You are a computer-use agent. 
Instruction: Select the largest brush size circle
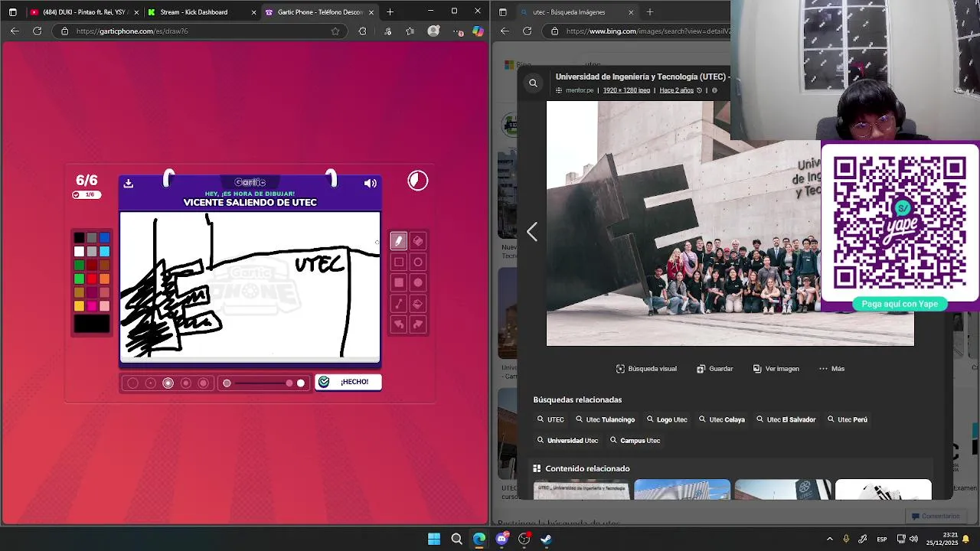[203, 383]
